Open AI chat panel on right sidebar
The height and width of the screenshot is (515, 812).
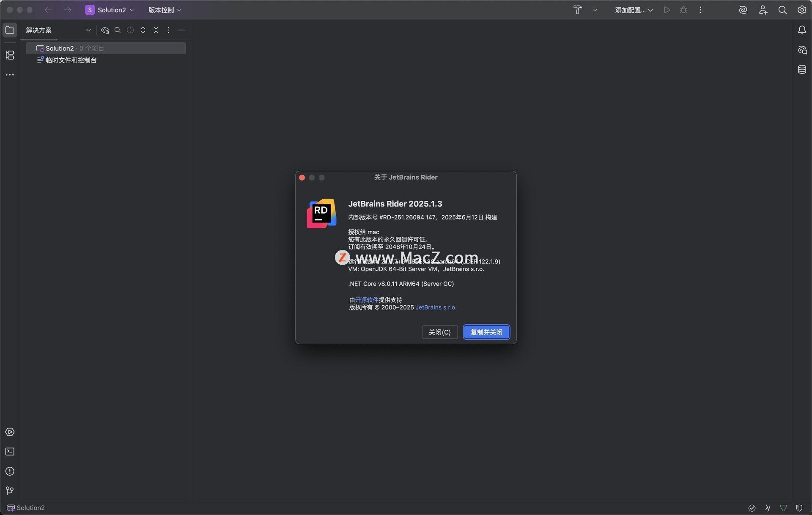pos(802,50)
